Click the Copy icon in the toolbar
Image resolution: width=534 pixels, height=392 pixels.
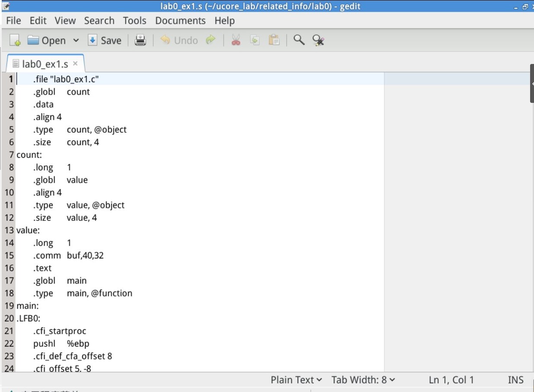click(255, 41)
